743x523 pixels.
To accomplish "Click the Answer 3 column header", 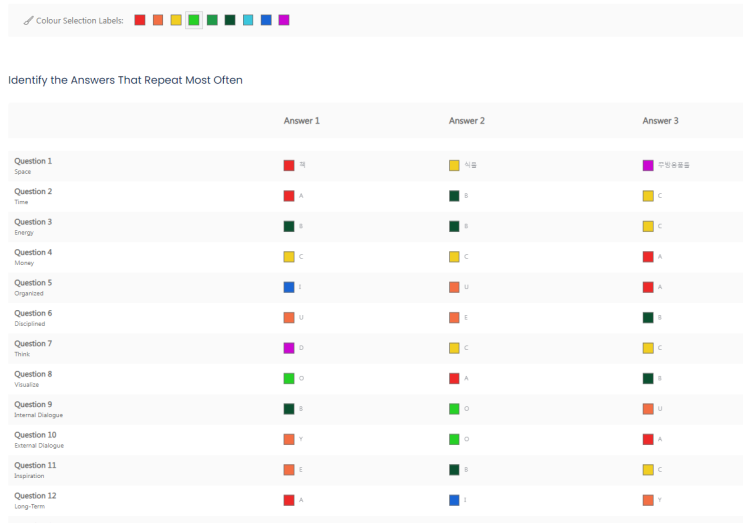I will point(660,121).
